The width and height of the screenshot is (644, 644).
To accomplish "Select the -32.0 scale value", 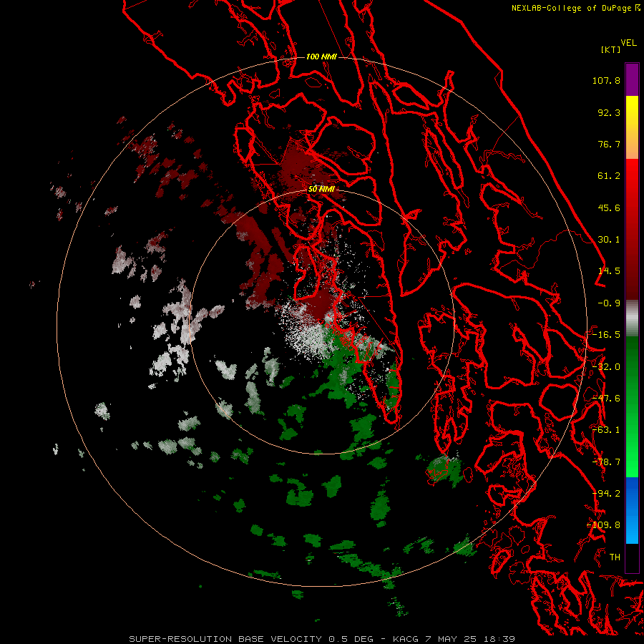I will tap(606, 367).
